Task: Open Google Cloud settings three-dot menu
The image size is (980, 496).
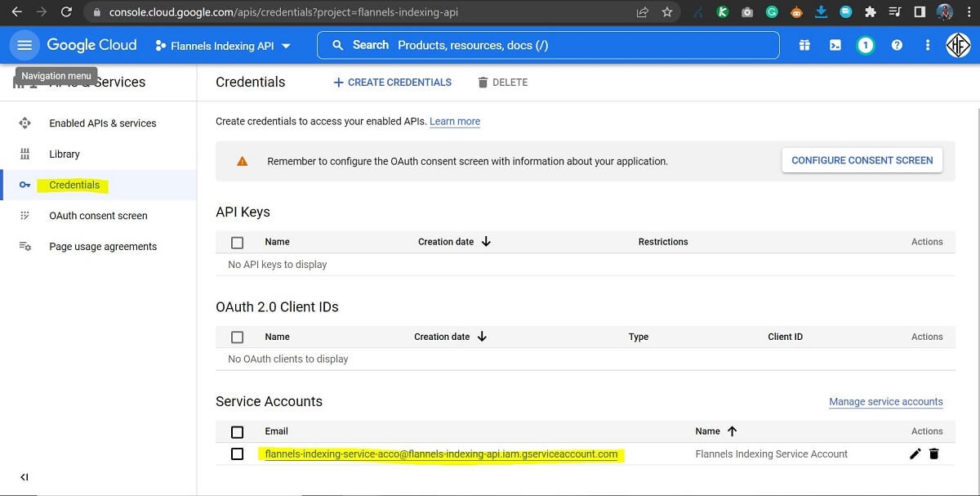Action: click(x=927, y=46)
